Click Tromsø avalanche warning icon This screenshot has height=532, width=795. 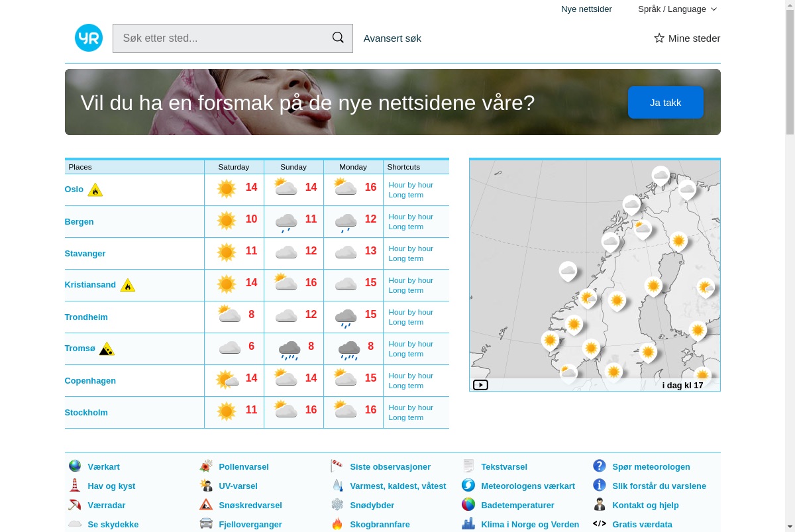[107, 349]
